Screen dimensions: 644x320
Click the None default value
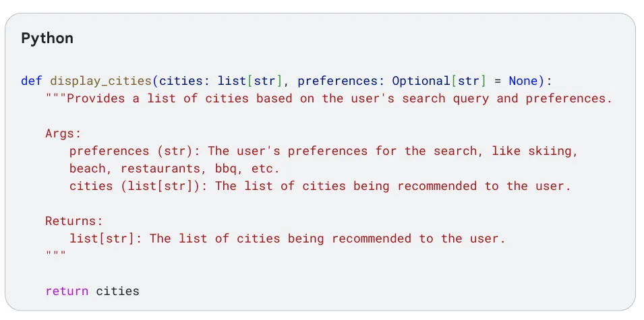[x=523, y=81]
